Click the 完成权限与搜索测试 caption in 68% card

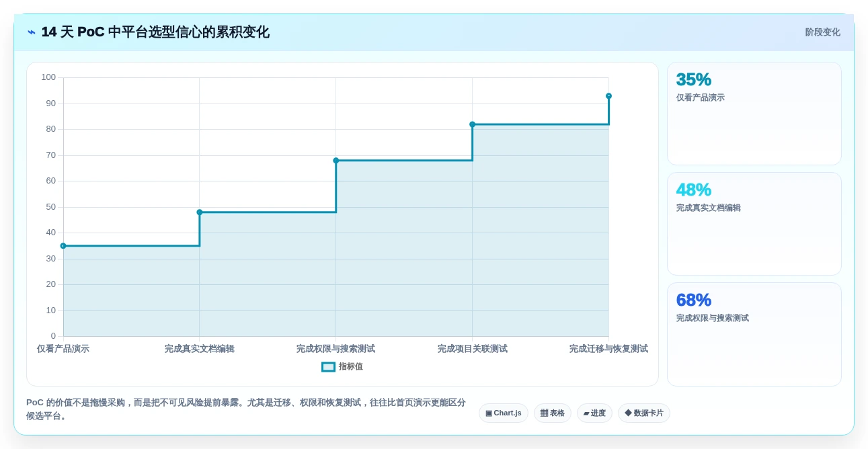tap(713, 319)
